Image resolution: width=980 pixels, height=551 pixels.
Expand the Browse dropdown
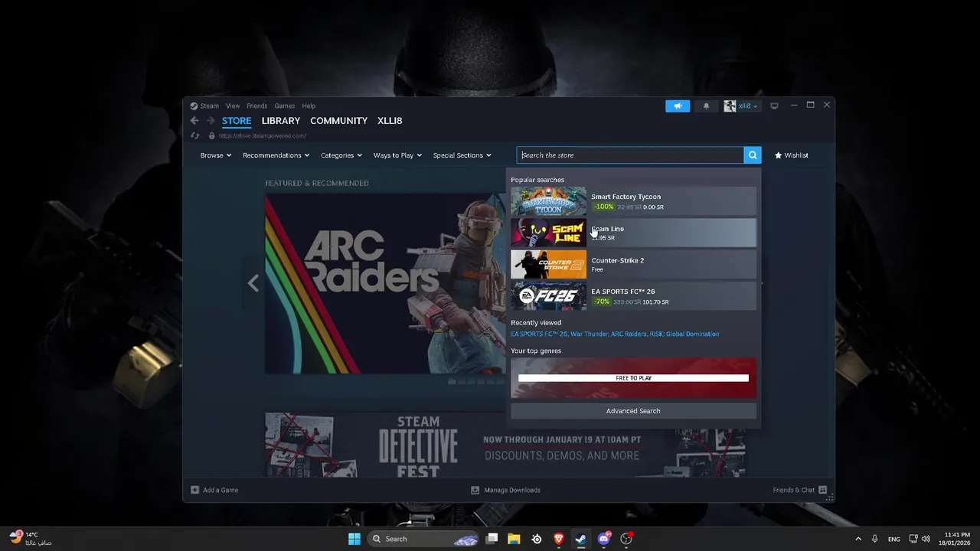click(x=216, y=155)
